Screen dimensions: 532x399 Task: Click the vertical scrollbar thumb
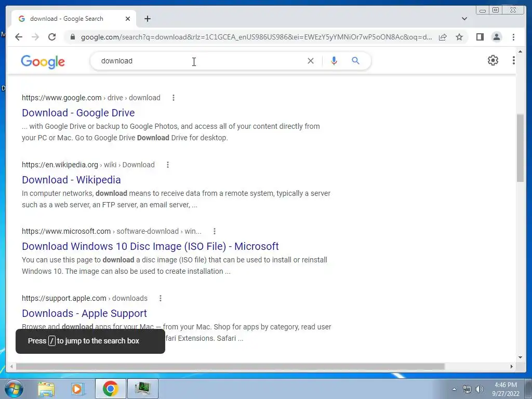pos(520,148)
